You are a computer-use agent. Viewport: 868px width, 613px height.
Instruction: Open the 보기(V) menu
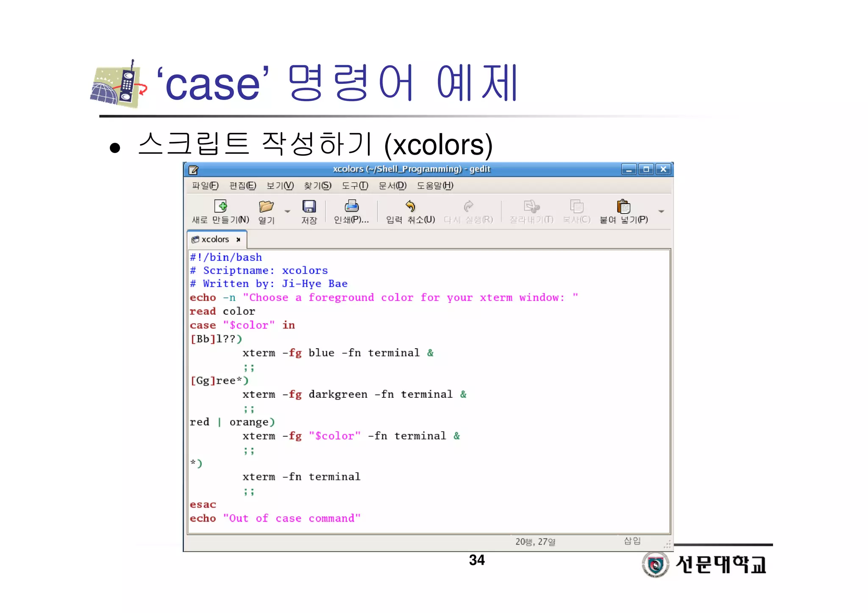tap(280, 186)
